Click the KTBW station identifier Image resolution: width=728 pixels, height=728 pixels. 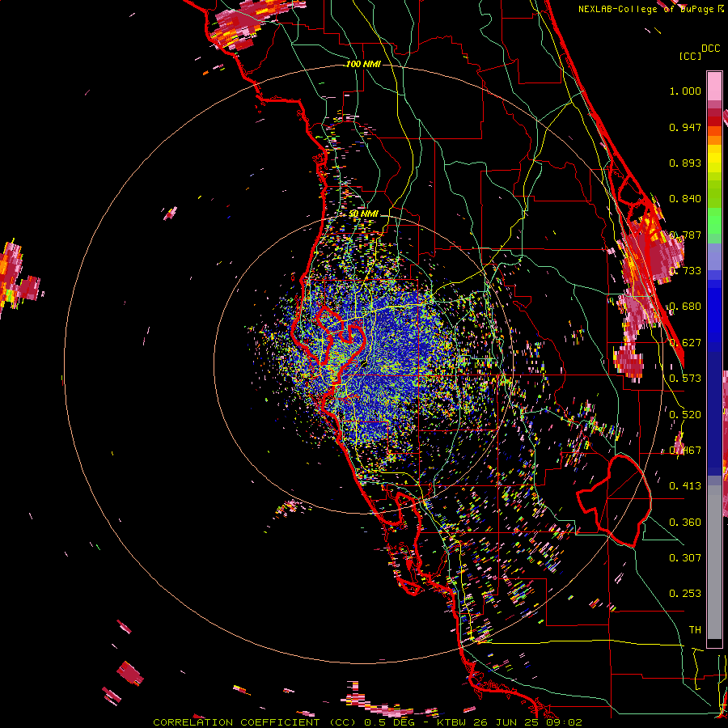tap(453, 722)
